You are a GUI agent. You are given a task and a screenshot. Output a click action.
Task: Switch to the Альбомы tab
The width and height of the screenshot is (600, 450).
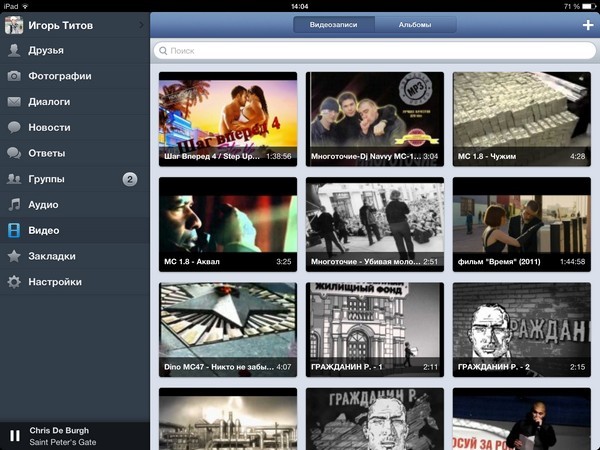[x=415, y=25]
